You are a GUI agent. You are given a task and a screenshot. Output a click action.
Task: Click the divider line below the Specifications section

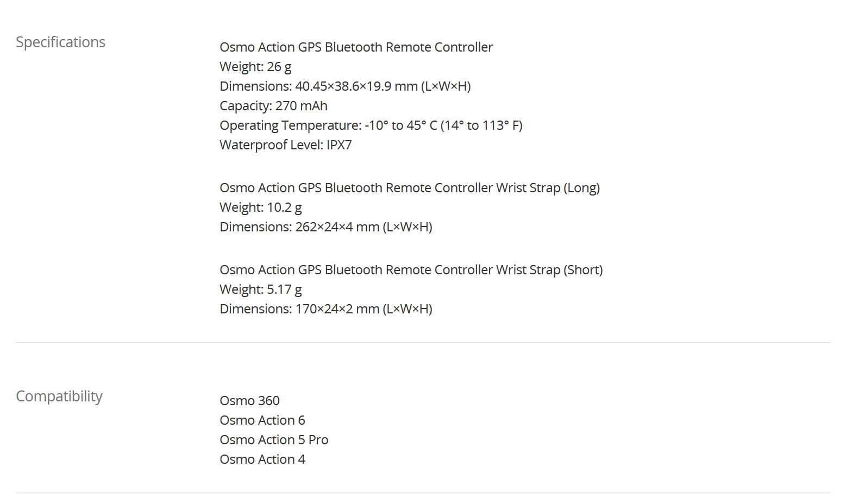423,342
